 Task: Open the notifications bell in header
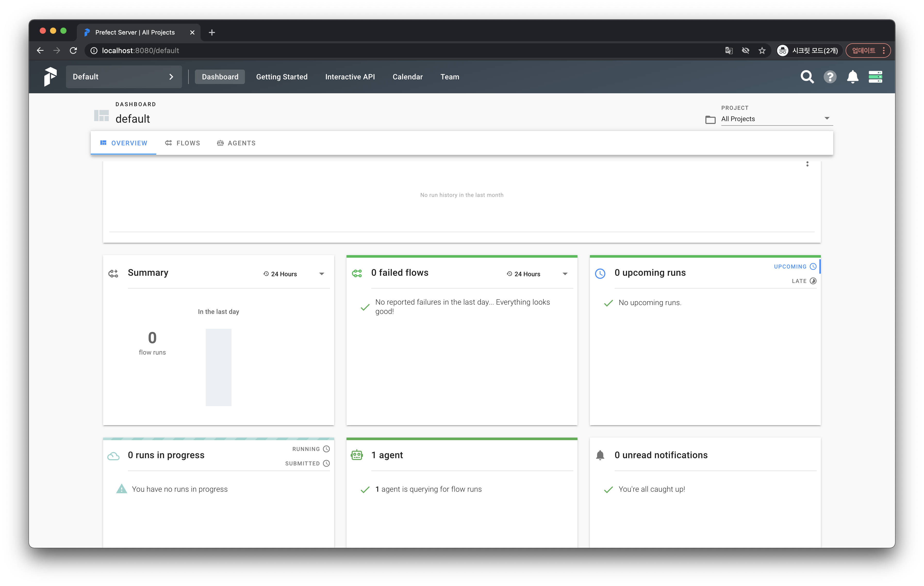click(852, 77)
